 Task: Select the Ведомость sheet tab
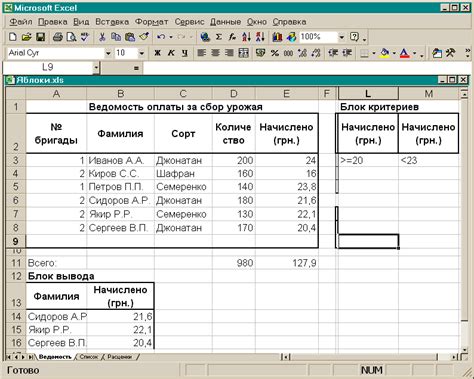click(x=55, y=357)
